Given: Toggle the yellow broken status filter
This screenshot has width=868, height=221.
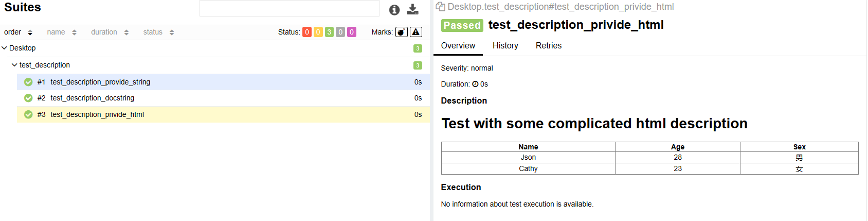Looking at the screenshot, I should (318, 32).
